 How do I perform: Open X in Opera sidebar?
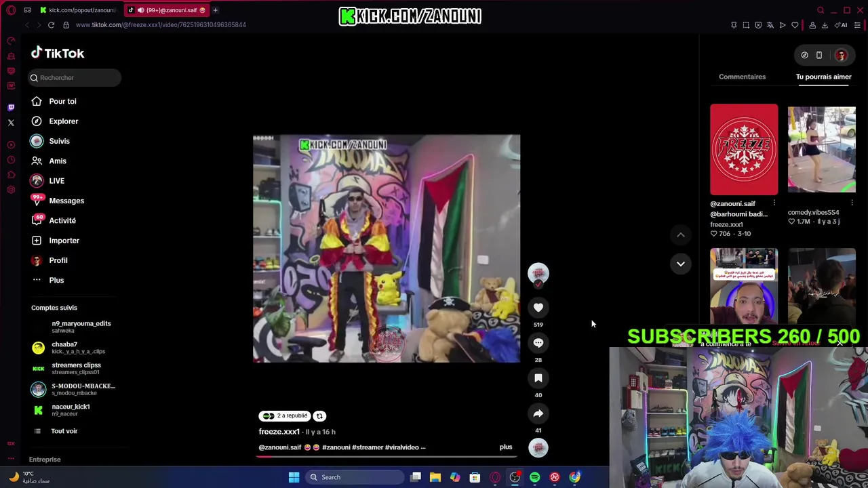pos(11,123)
